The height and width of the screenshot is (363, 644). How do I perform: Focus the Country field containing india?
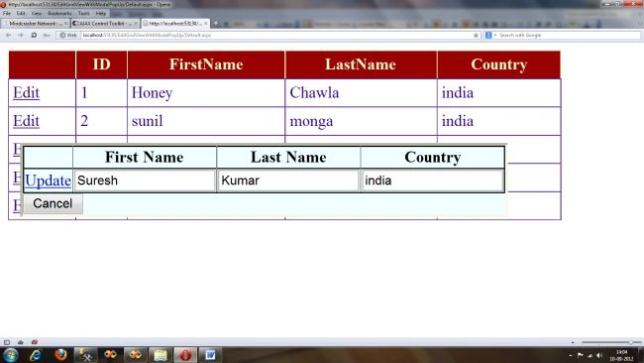433,181
